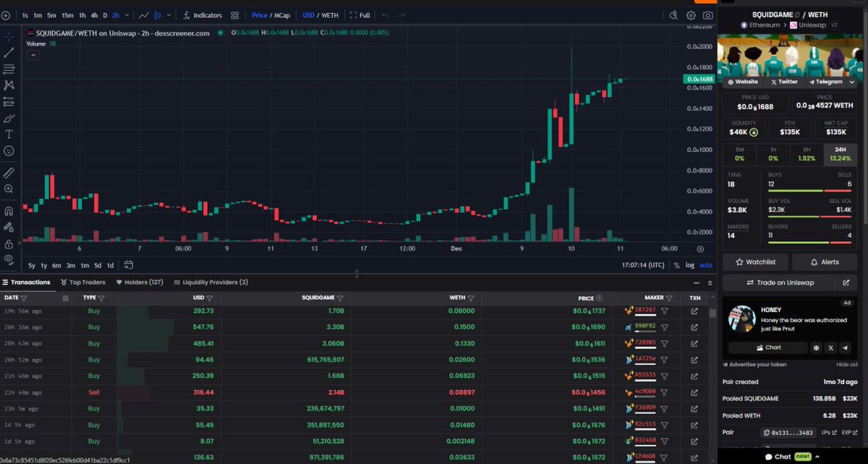Viewport: 868px width, 464px height.
Task: Set chart range to 5y
Action: pyautogui.click(x=32, y=265)
